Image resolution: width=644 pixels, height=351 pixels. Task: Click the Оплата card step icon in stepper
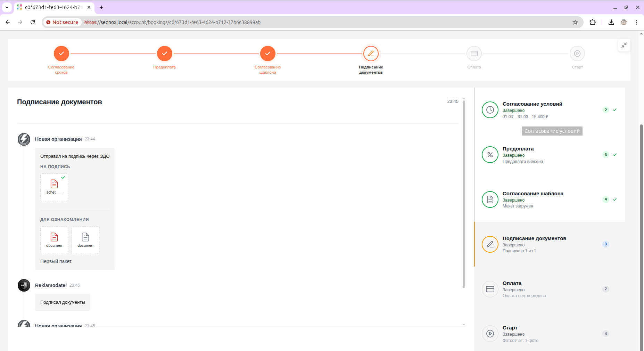pos(474,54)
